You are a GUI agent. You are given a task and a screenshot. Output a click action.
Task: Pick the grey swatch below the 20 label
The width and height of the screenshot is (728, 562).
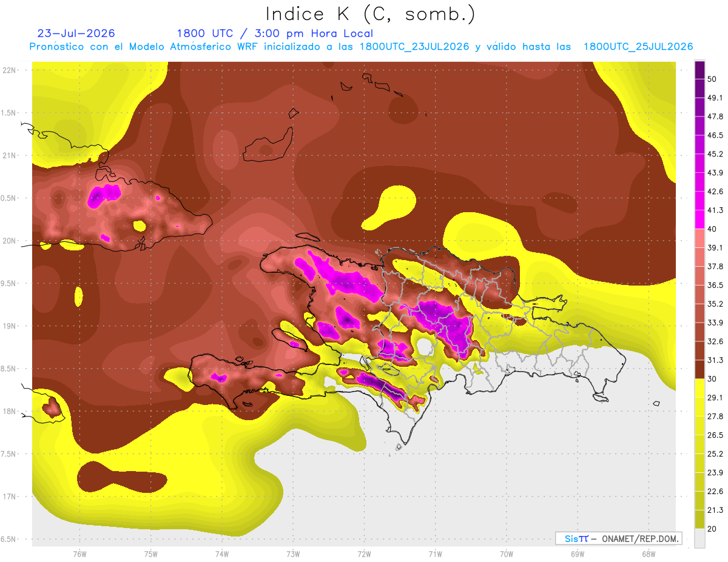(x=700, y=538)
